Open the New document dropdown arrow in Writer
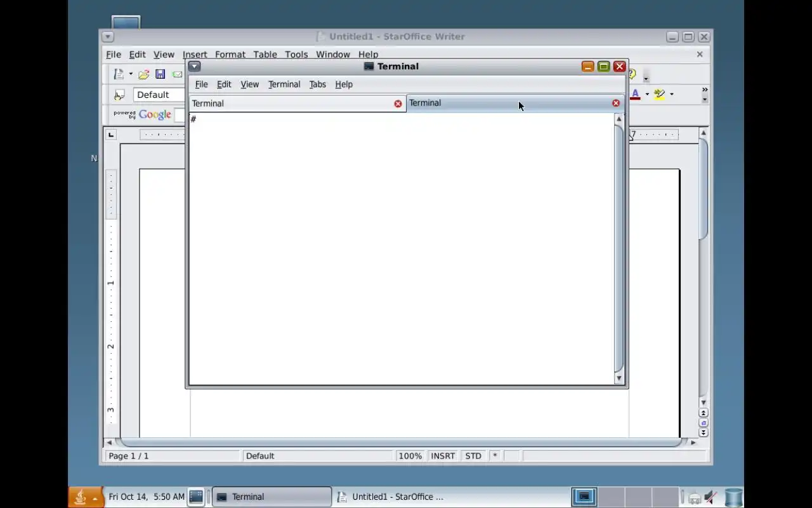 pos(131,74)
